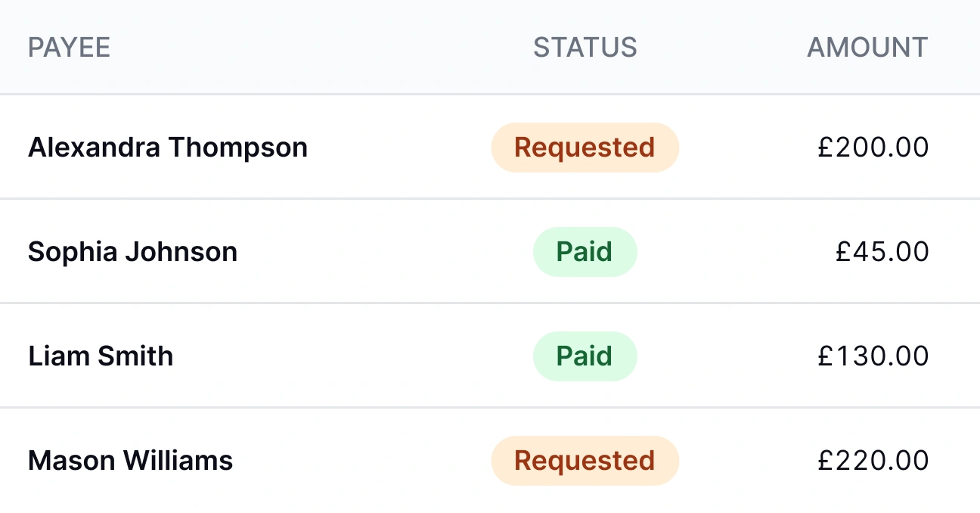Image resolution: width=980 pixels, height=513 pixels.
Task: Sort the table by AMOUNT column
Action: coord(867,47)
